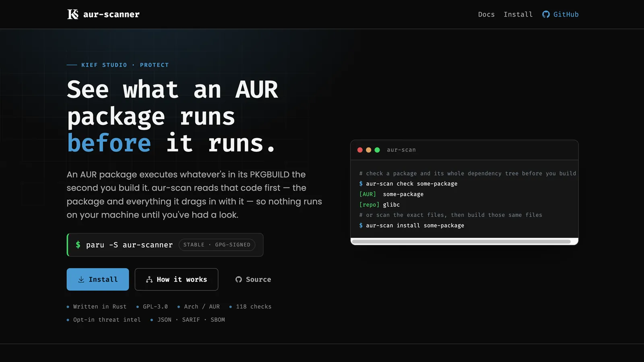Click the terminal horizontal scrollbar
644x362 pixels.
pos(461,242)
